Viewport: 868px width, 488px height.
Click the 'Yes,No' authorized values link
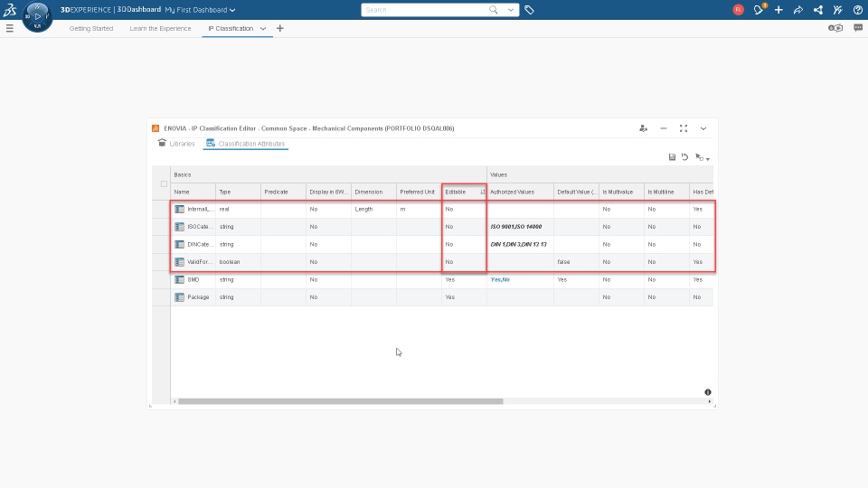pos(500,279)
